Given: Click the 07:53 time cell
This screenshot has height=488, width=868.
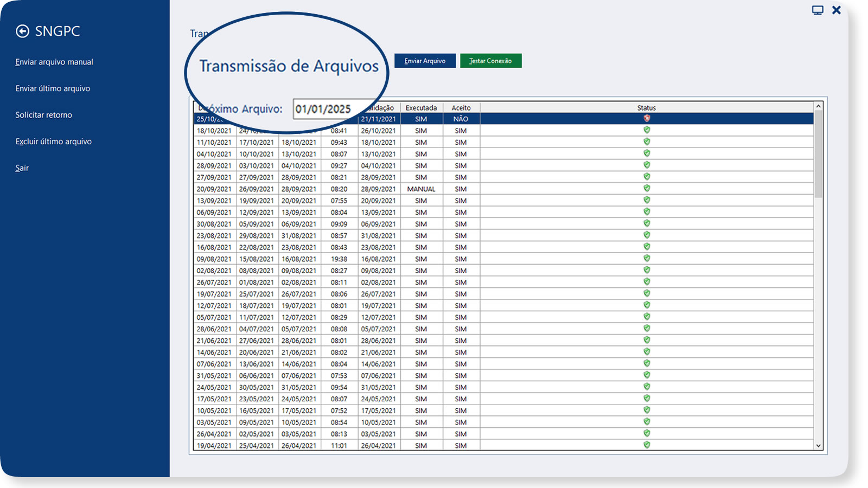Looking at the screenshot, I should click(x=339, y=376).
